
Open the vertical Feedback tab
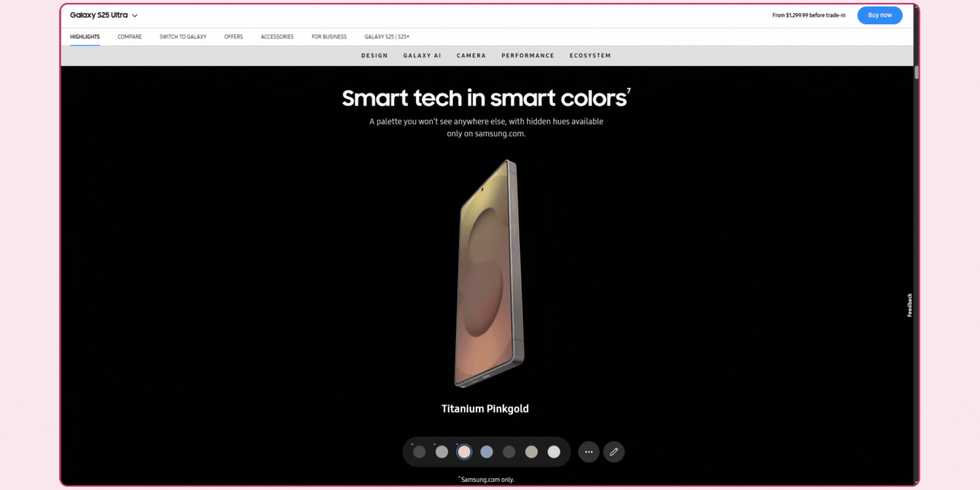pos(909,305)
